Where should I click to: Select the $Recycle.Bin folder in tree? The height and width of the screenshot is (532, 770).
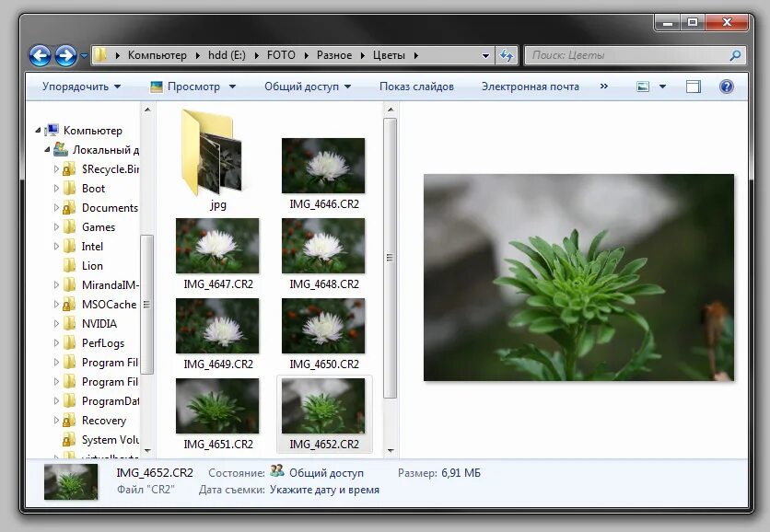point(110,168)
